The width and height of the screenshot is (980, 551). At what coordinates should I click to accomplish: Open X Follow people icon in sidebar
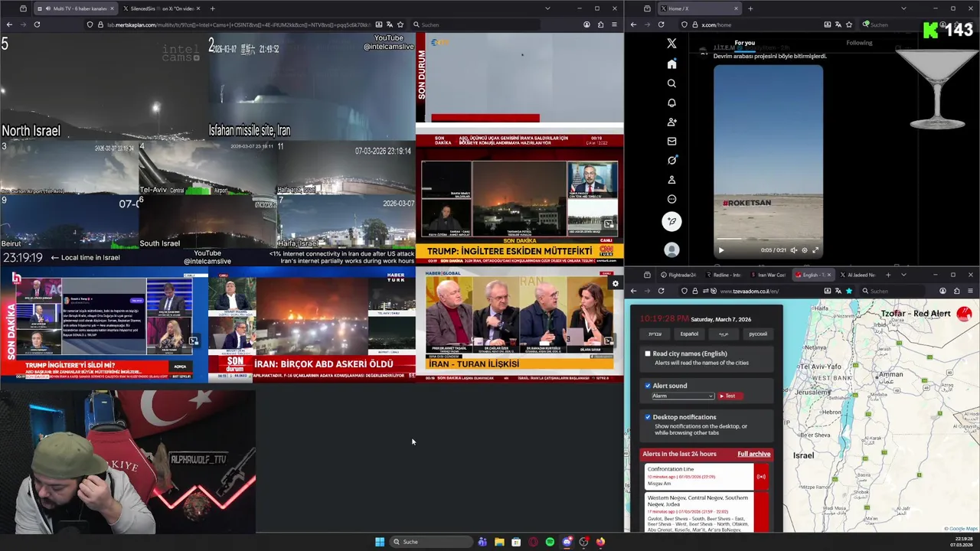tap(671, 122)
